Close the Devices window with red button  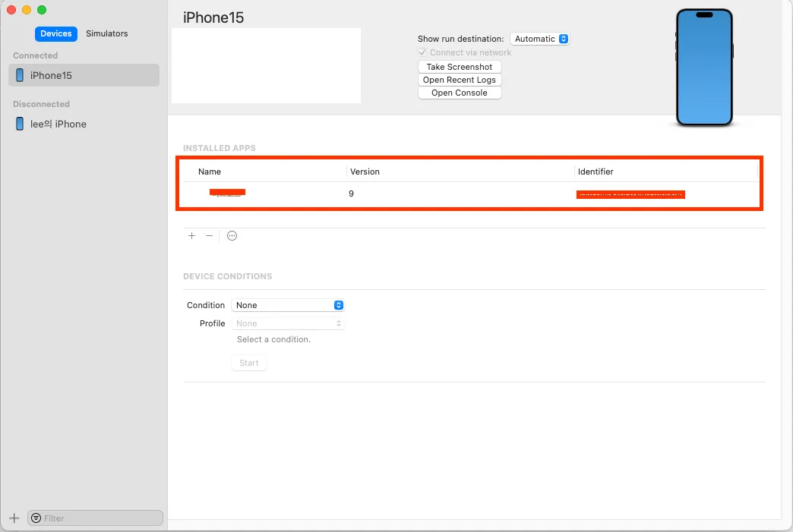tap(11, 10)
